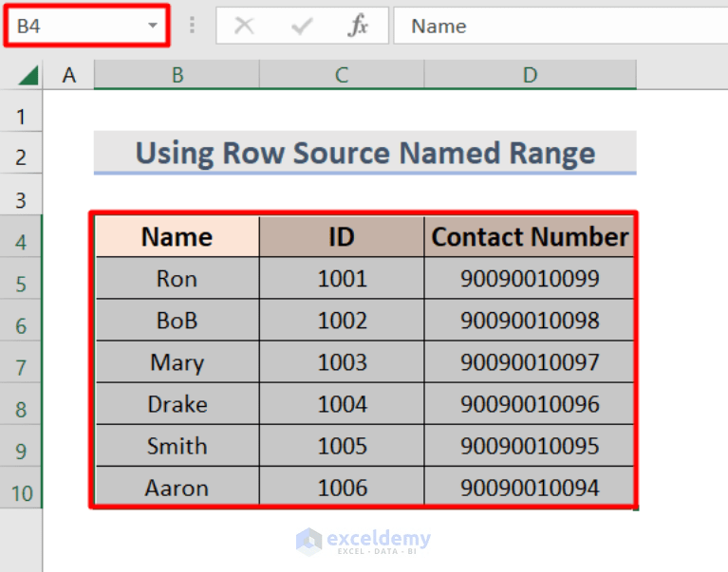Click the contact number 90090010099
Viewport: 728px width, 572px height.
[x=530, y=278]
